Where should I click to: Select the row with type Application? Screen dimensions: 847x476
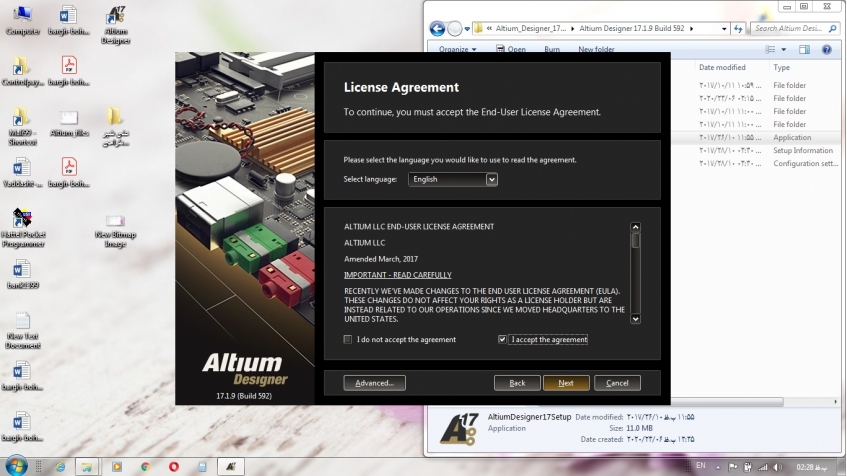point(756,137)
